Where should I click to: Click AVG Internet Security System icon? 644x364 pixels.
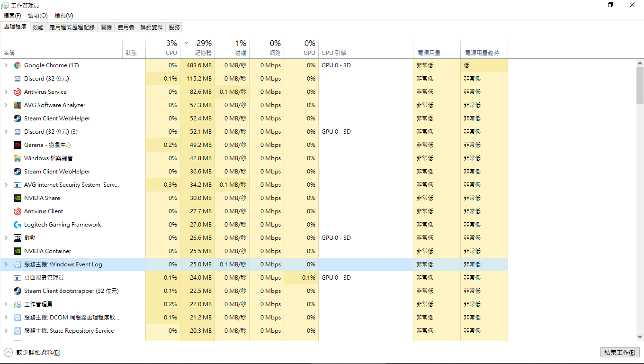click(x=18, y=185)
